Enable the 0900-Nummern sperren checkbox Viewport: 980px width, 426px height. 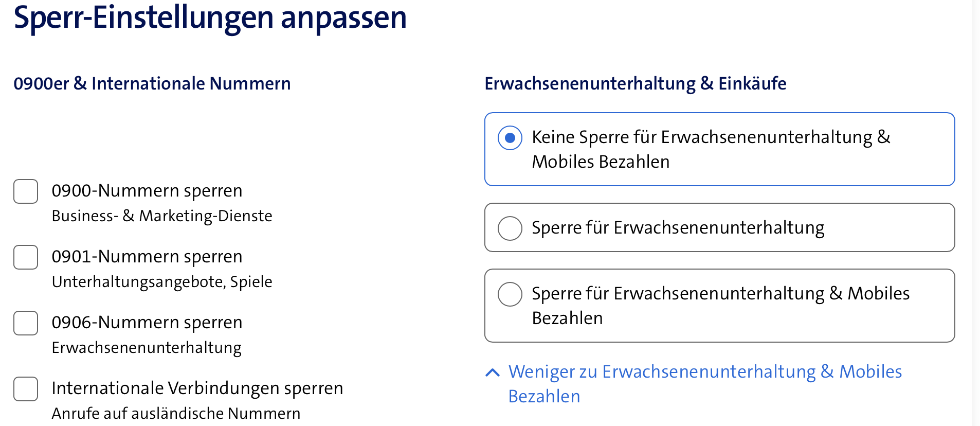26,191
